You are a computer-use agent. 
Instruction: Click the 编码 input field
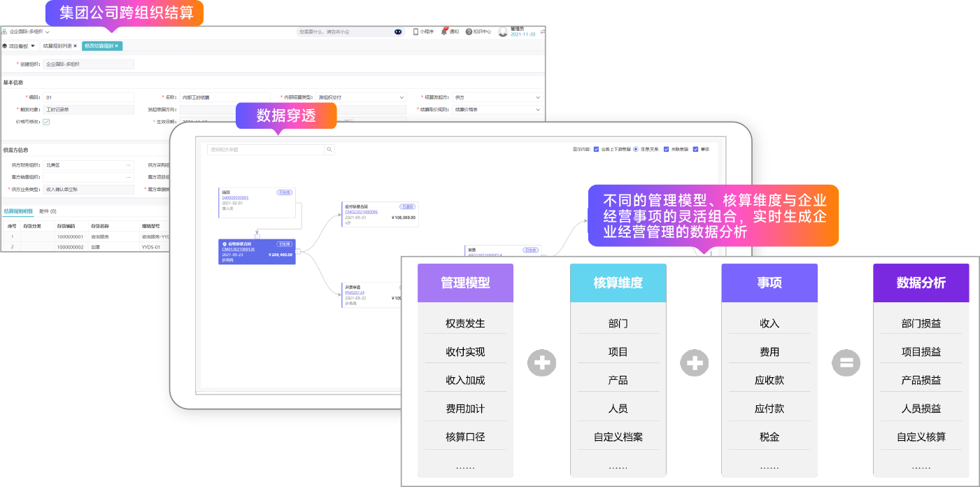[87, 97]
